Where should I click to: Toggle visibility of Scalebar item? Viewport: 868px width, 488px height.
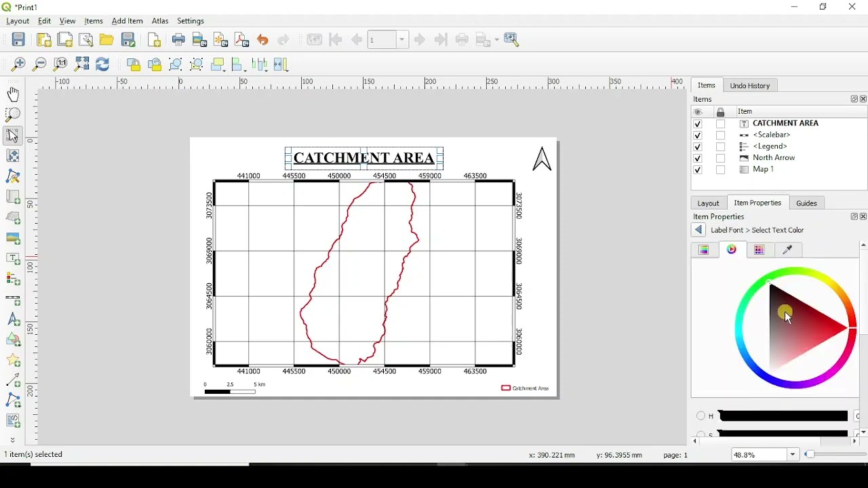[698, 136]
